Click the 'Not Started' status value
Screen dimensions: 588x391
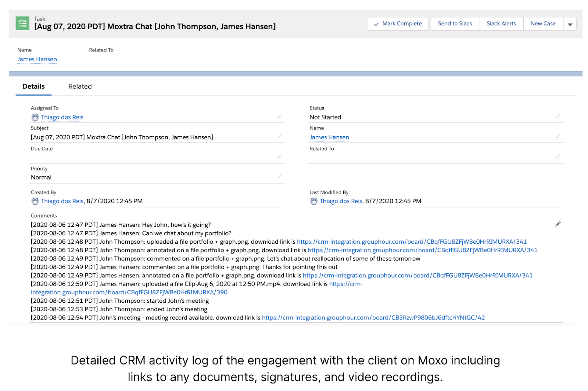point(325,117)
